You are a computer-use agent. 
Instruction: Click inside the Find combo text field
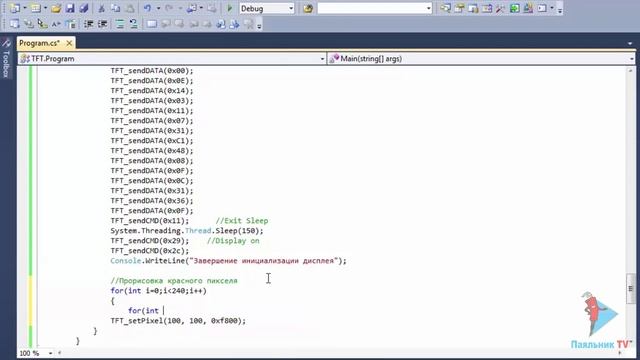click(371, 8)
